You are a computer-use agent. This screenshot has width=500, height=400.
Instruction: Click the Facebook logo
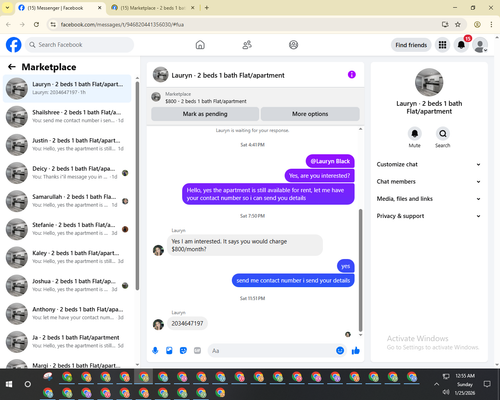point(14,45)
